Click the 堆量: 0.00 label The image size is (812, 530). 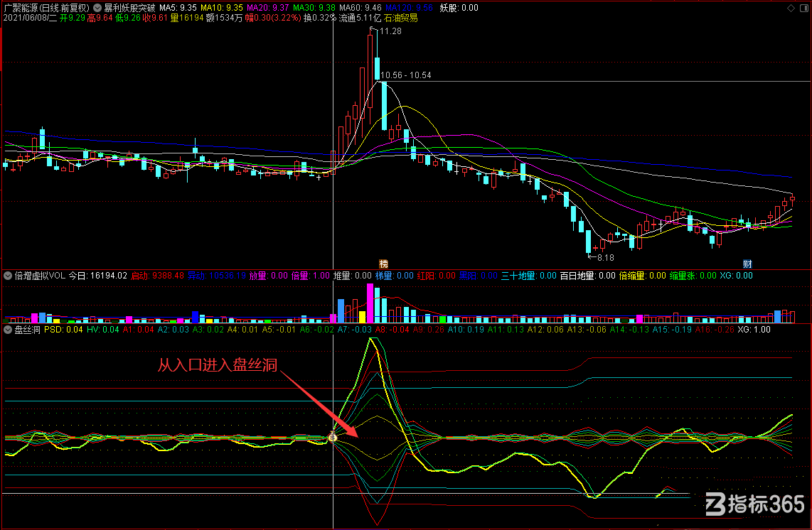353,276
